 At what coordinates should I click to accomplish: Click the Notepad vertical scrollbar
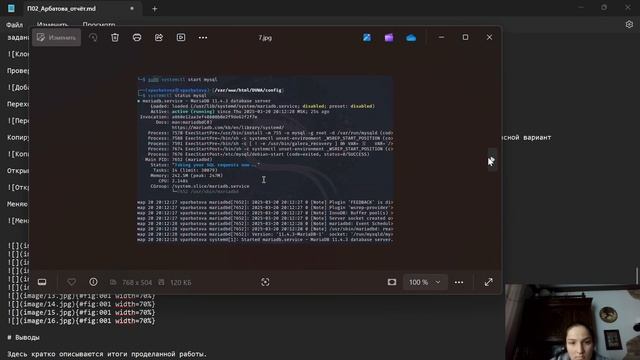point(637,276)
